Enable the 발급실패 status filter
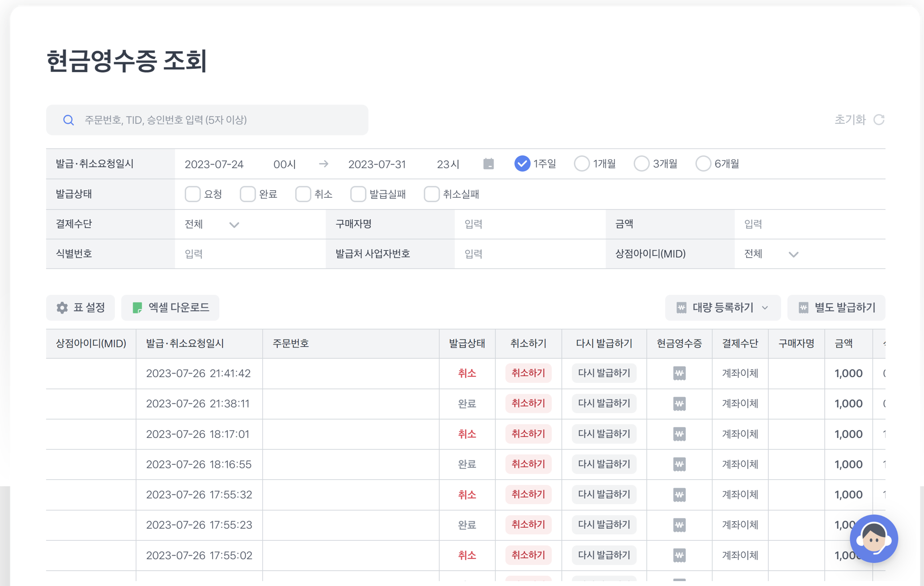The height and width of the screenshot is (586, 924). [x=358, y=194]
